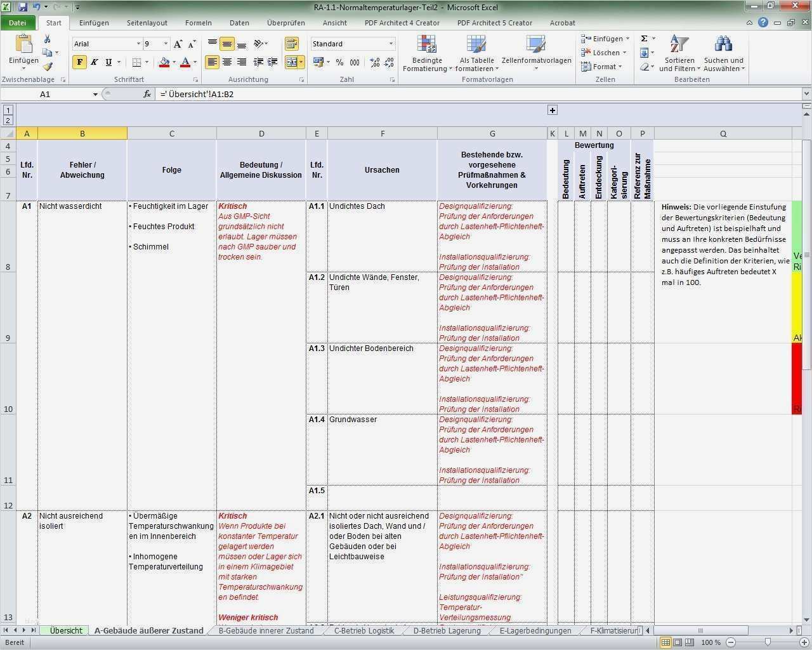
Task: Toggle bold formatting with the F button
Action: point(79,62)
